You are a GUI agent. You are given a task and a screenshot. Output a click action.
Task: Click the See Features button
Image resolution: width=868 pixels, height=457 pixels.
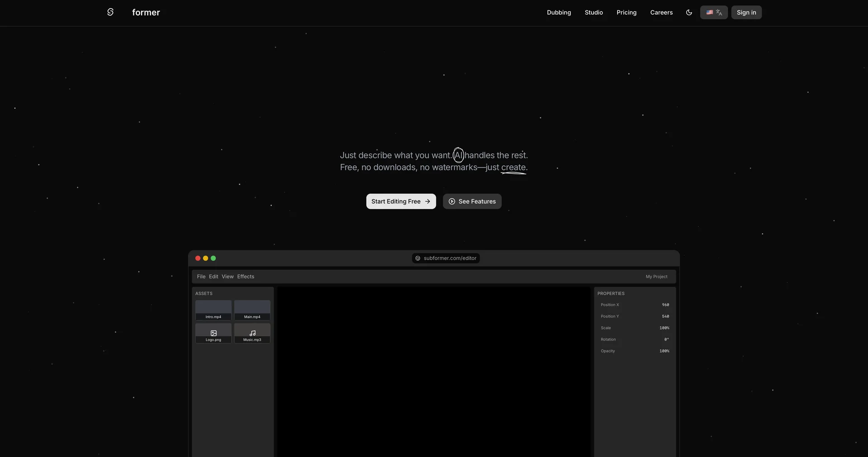click(472, 201)
